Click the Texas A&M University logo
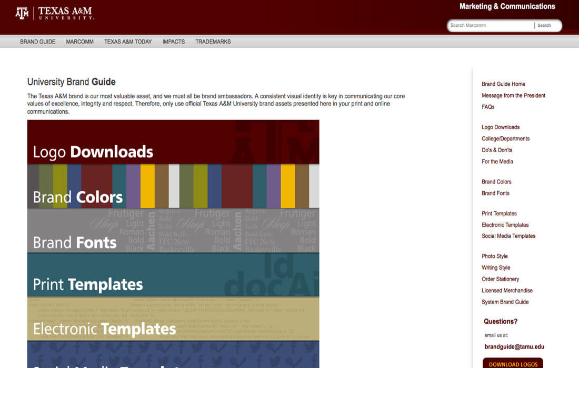Image resolution: width=583 pixels, height=393 pixels. pos(55,13)
